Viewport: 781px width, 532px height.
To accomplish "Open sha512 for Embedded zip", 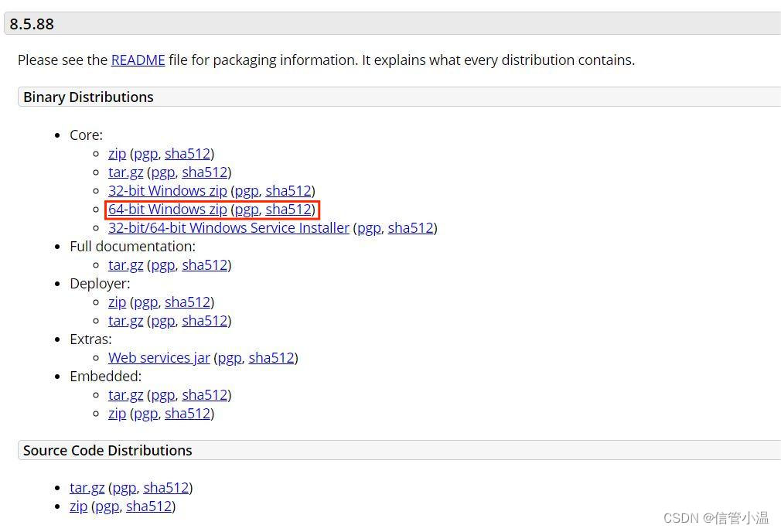I will (187, 414).
